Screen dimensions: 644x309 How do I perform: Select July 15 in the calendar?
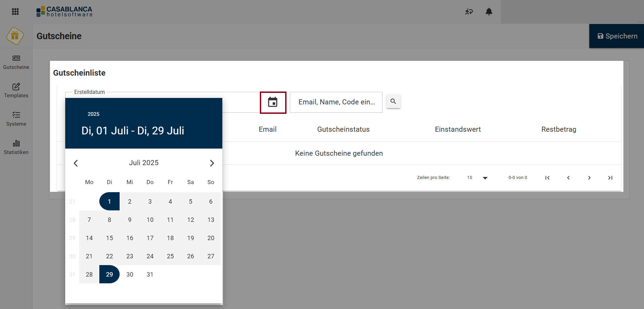[x=109, y=238]
